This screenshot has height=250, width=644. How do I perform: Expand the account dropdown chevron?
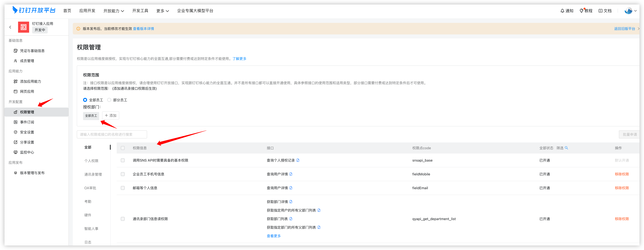pos(635,11)
